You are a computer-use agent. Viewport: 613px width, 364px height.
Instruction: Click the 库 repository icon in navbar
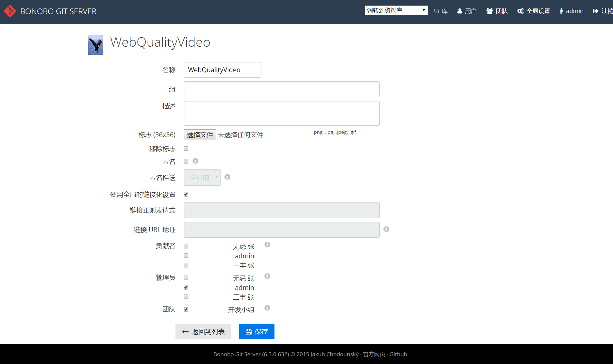click(x=436, y=11)
